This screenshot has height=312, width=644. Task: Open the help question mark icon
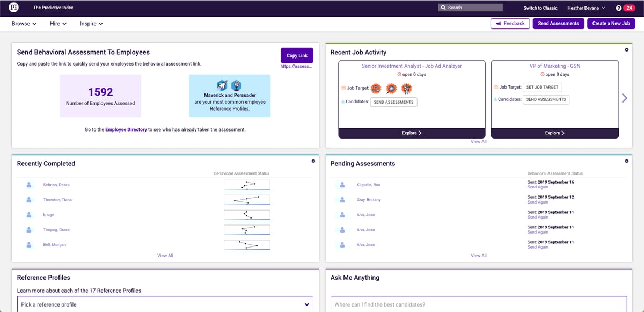619,8
